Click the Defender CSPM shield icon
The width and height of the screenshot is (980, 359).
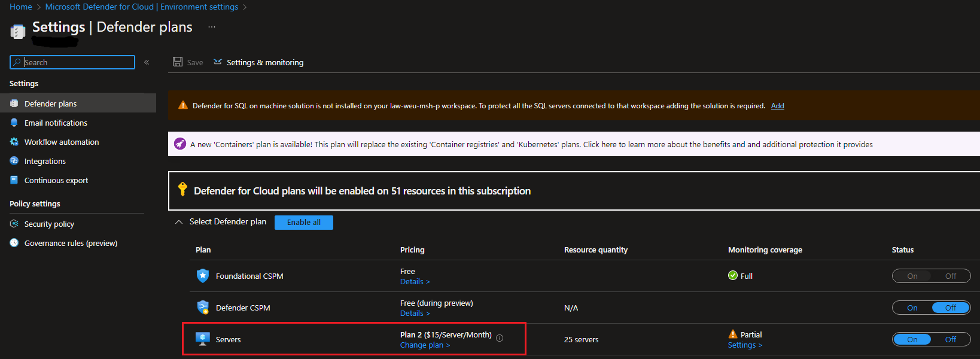[203, 307]
